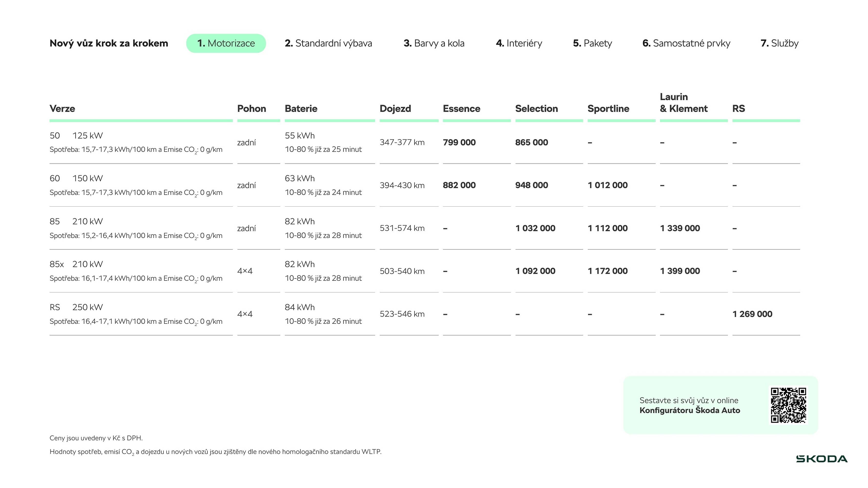Open the 2. Standardní výbava tab
This screenshot has width=868, height=488.
point(328,43)
